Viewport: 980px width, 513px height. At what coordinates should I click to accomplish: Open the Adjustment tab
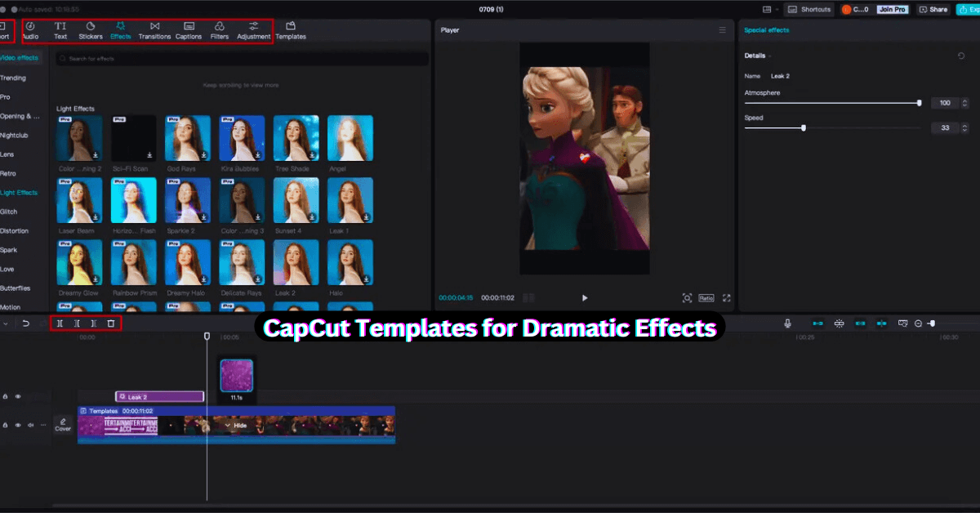coord(254,31)
